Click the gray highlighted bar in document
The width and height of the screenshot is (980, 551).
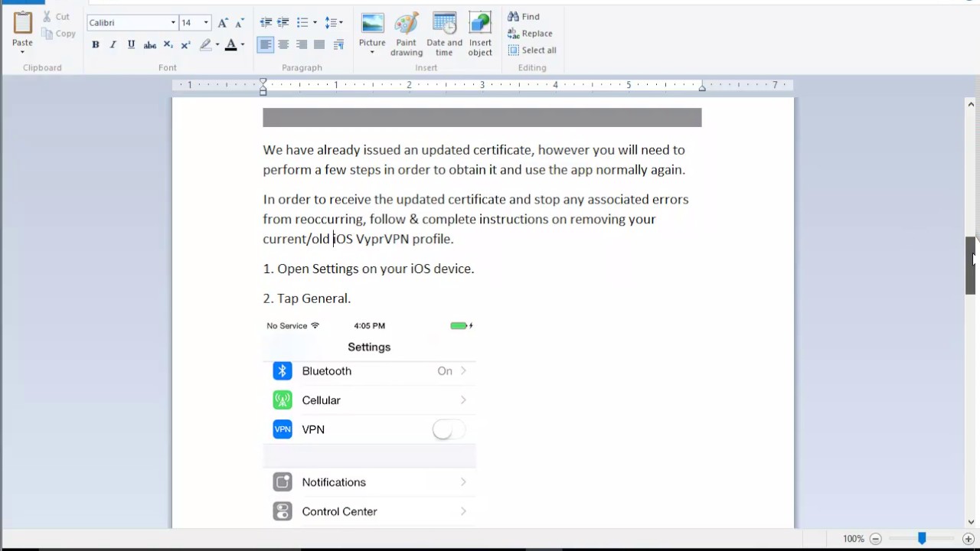pos(482,117)
